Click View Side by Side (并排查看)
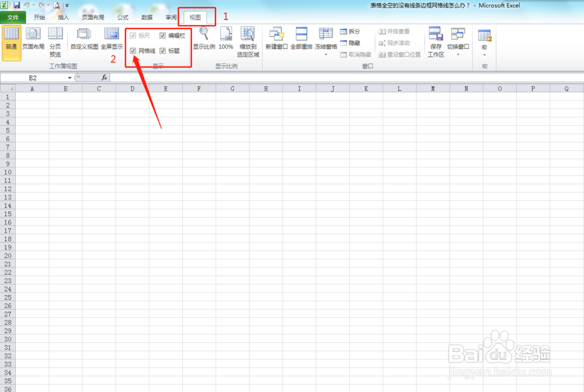The image size is (584, 392). 394,32
